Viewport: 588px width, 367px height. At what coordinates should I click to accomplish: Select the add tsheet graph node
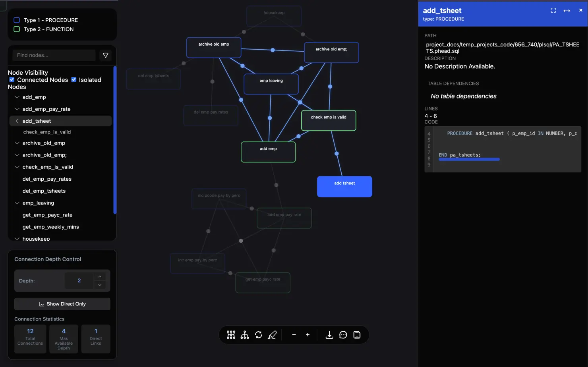click(x=344, y=186)
